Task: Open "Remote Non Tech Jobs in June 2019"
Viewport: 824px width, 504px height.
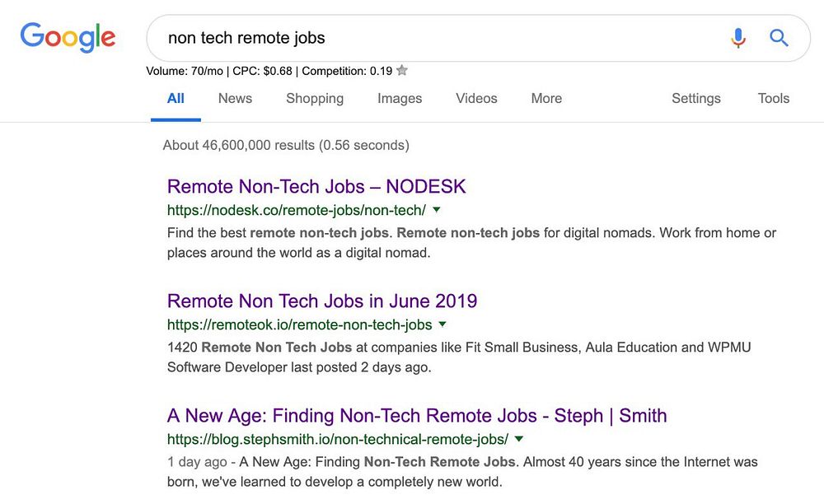Action: 322,301
